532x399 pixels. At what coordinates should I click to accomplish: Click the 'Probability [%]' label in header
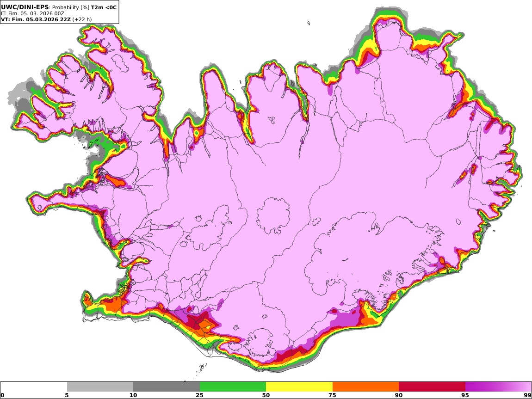[x=71, y=7]
